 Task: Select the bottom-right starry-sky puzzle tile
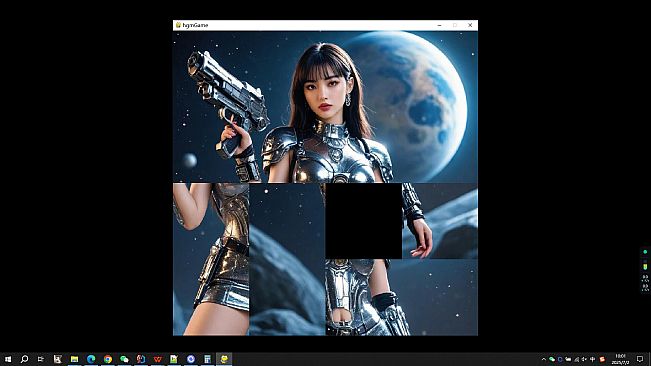[x=440, y=297]
